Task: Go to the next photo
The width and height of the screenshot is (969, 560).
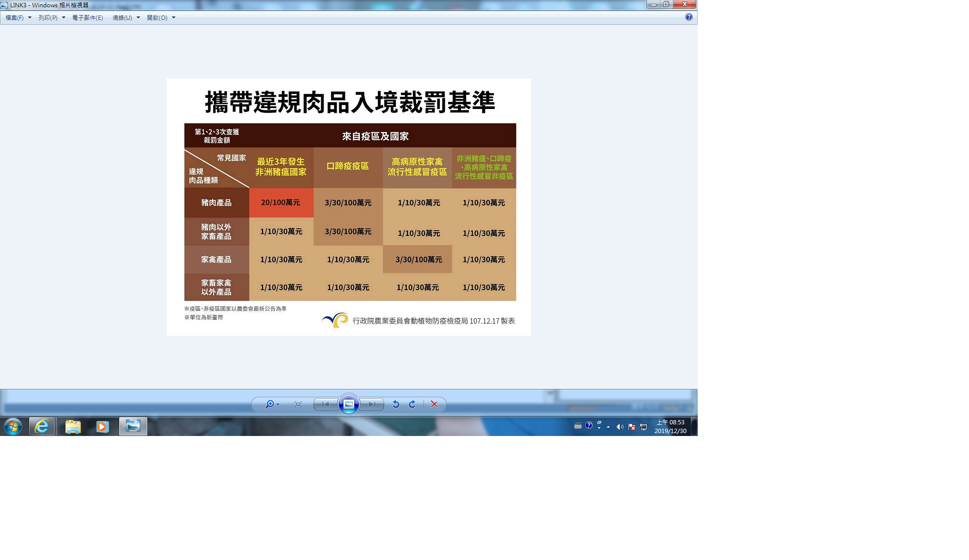Action: click(372, 404)
